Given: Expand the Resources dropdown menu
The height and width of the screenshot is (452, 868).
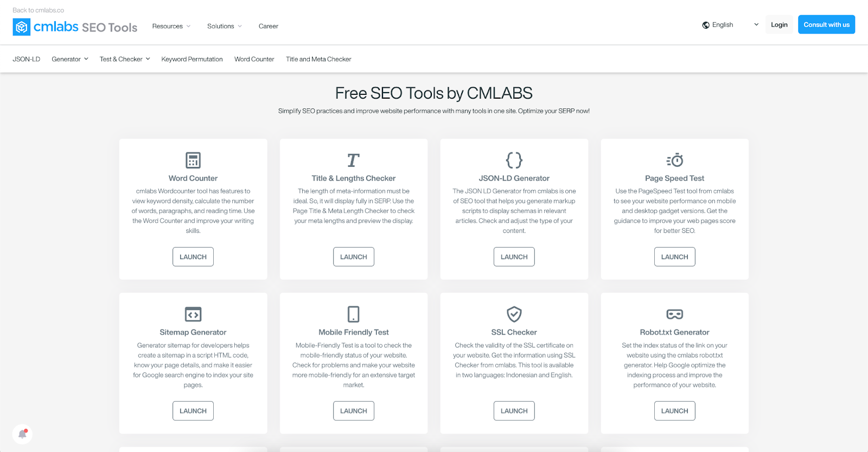Looking at the screenshot, I should pyautogui.click(x=171, y=26).
